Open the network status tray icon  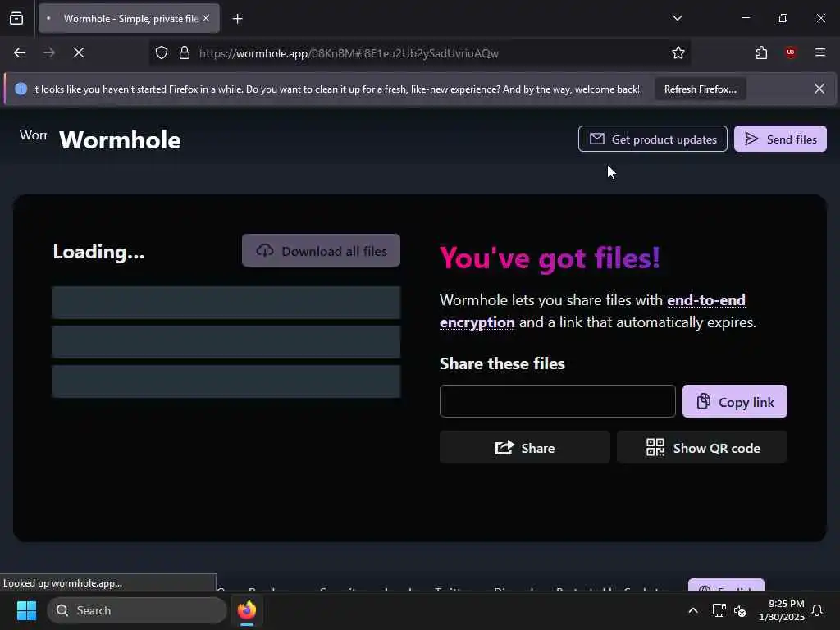(719, 610)
